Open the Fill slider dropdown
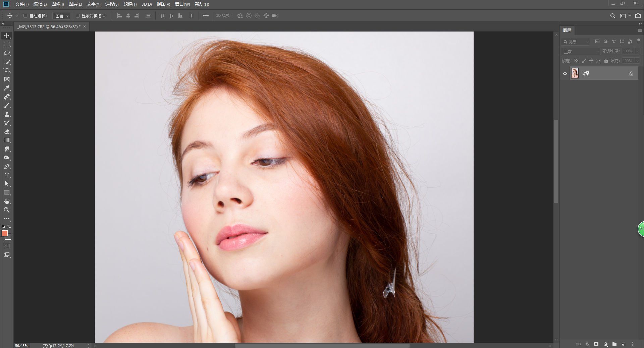Image resolution: width=644 pixels, height=348 pixels. click(637, 61)
